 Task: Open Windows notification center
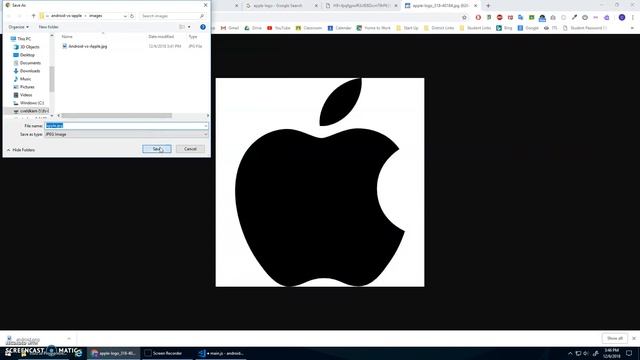coord(629,353)
